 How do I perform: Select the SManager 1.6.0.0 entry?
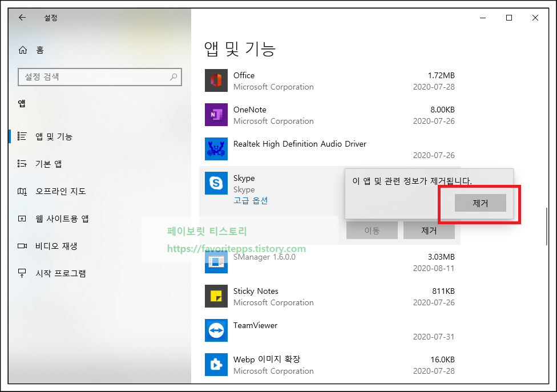pyautogui.click(x=264, y=257)
